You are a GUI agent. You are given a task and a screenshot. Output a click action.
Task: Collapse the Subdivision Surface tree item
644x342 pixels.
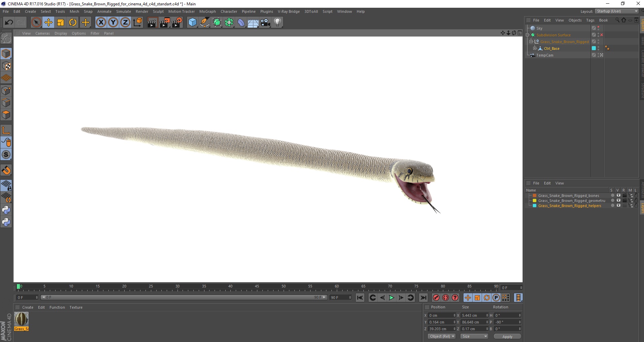coord(527,35)
